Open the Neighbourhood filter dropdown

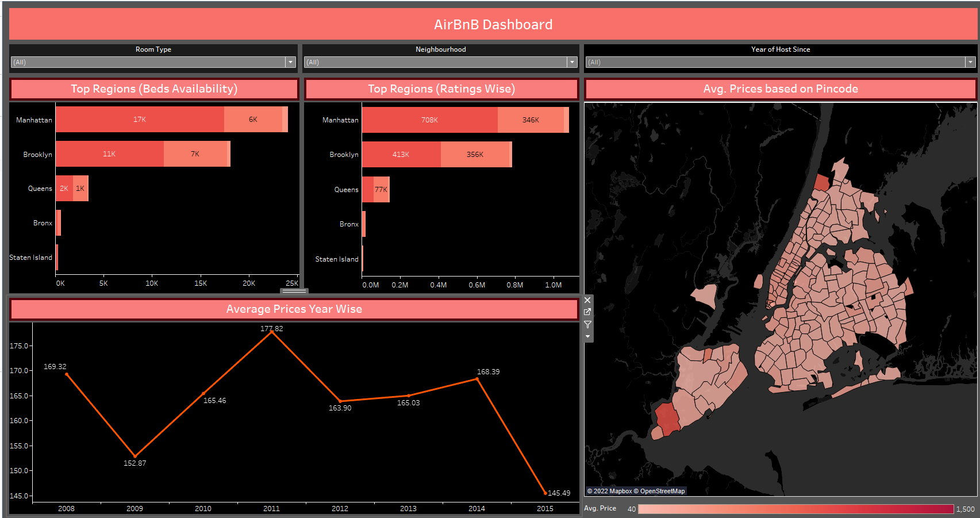pos(572,62)
